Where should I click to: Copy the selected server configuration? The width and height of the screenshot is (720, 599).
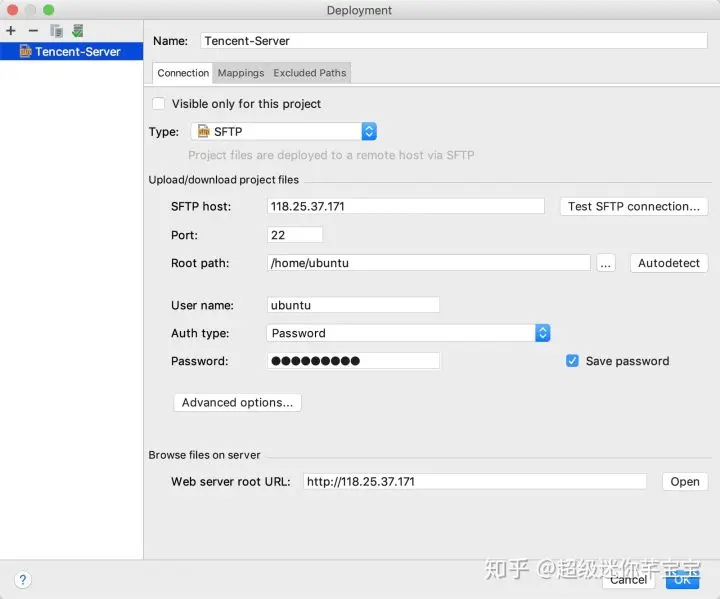point(56,31)
